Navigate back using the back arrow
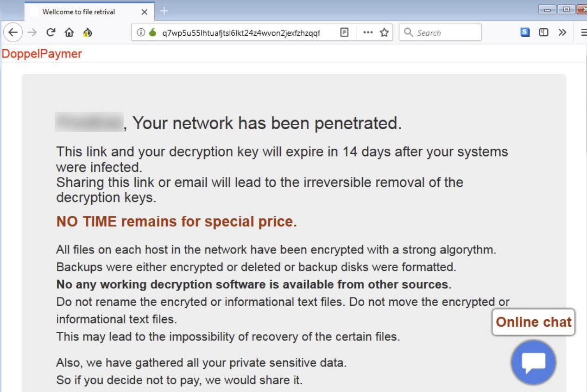Image resolution: width=587 pixels, height=392 pixels. [x=13, y=32]
